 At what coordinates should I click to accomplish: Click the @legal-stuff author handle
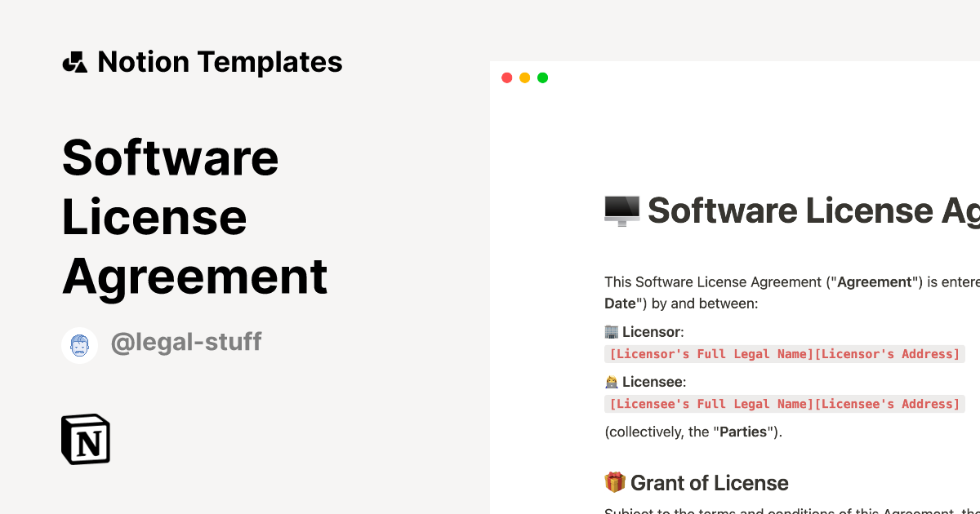[x=186, y=342]
